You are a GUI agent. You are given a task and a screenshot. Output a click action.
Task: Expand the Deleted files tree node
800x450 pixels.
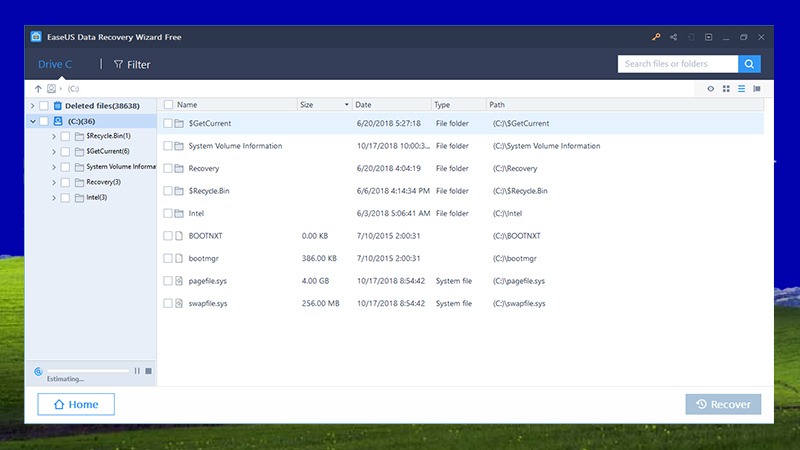[x=33, y=106]
